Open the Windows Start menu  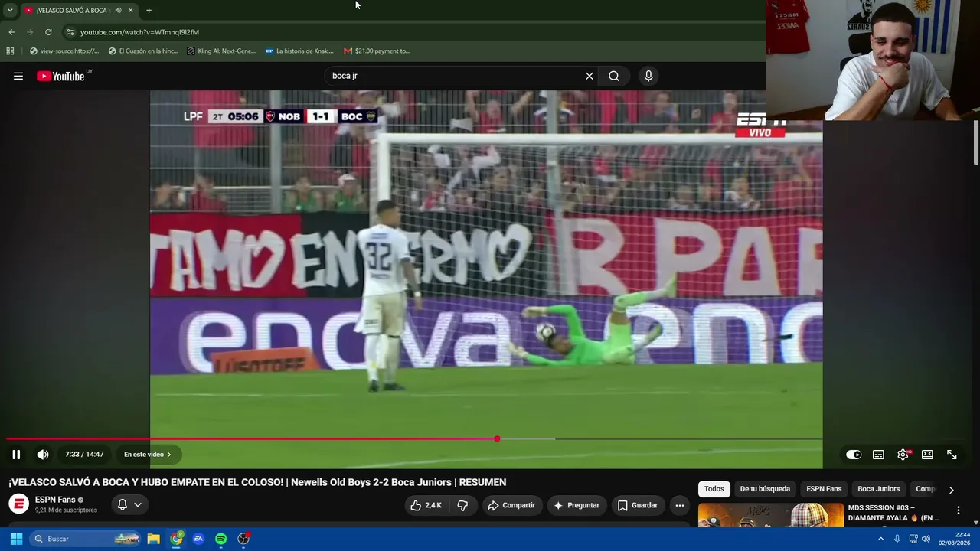(x=16, y=539)
